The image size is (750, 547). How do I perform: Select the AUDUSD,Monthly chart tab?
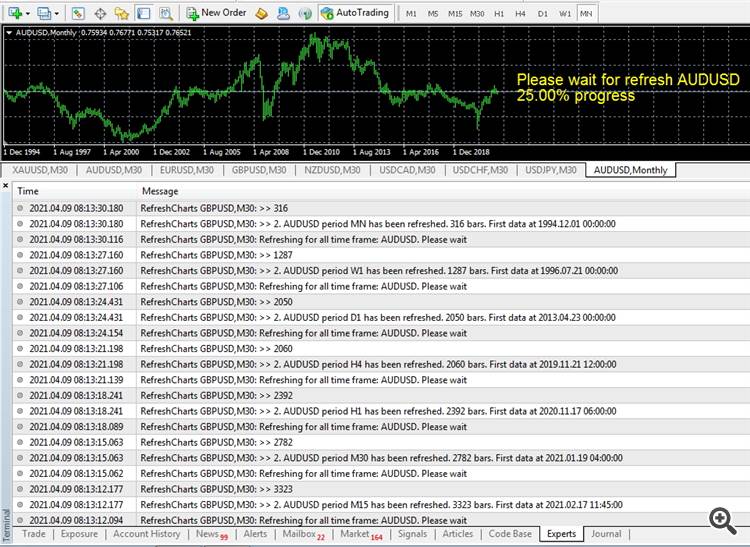pos(630,170)
